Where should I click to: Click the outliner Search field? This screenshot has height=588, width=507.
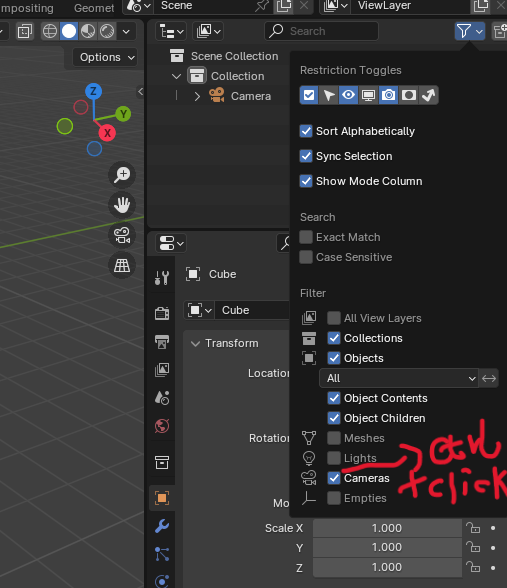[321, 31]
